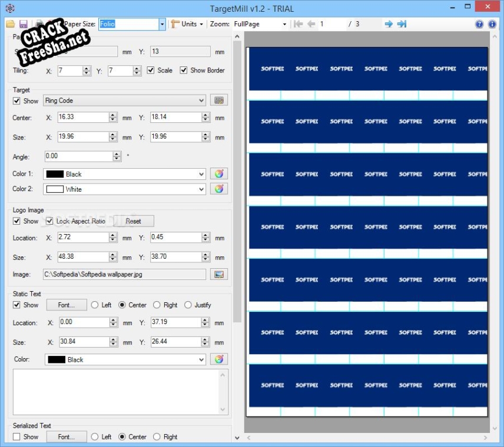
Task: Open the Help question mark icon
Action: [x=479, y=24]
